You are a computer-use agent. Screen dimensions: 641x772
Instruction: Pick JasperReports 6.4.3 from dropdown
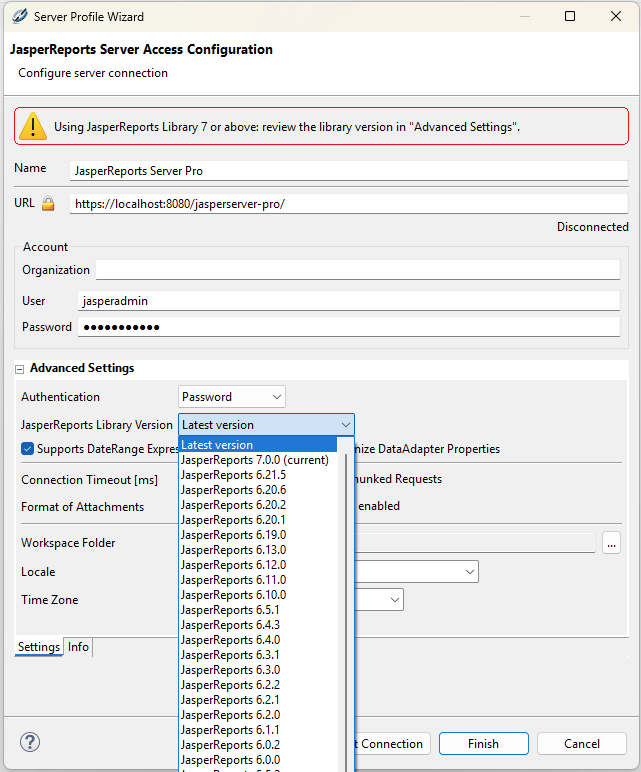tap(258, 625)
